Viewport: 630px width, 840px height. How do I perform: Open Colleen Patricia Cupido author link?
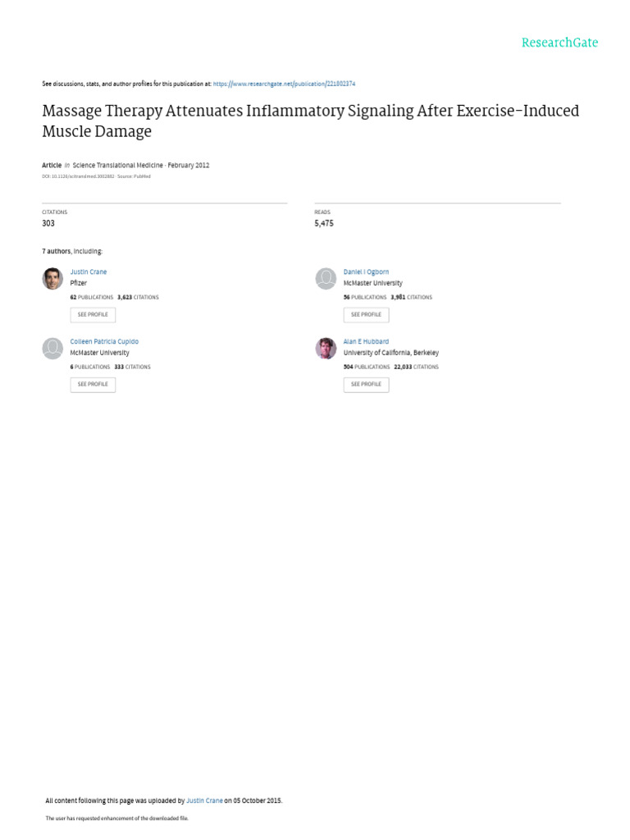104,341
